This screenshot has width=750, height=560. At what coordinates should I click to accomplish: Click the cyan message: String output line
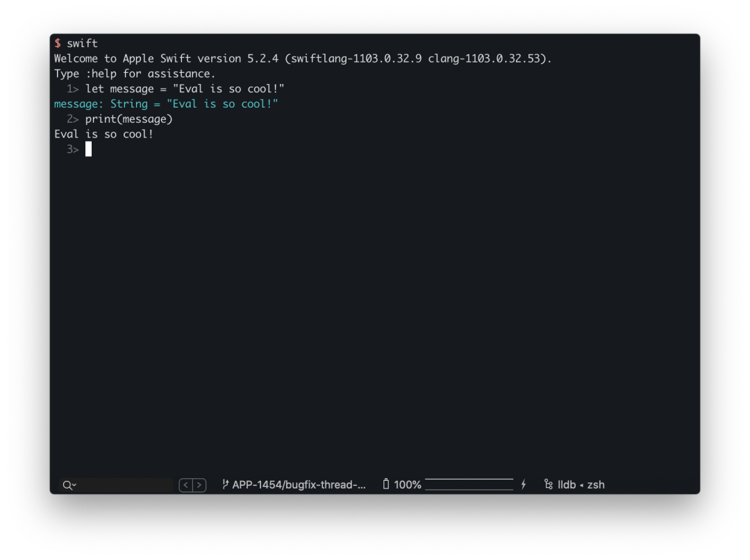click(166, 104)
